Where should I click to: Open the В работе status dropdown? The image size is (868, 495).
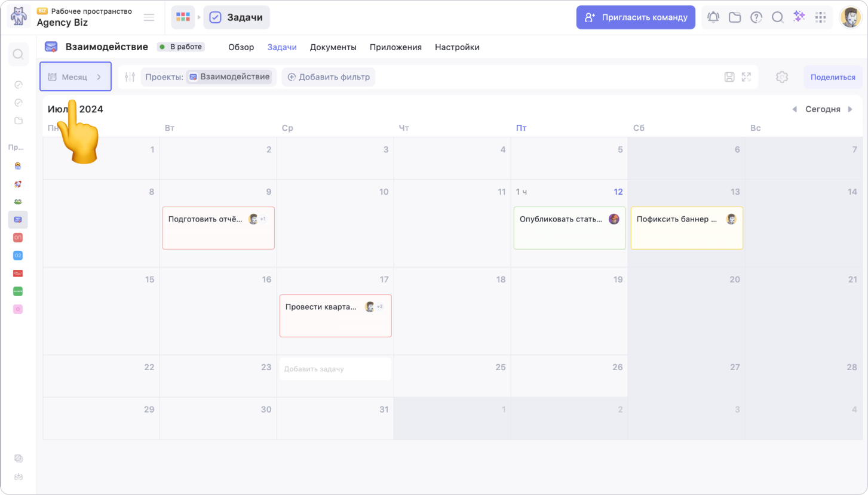pos(181,47)
